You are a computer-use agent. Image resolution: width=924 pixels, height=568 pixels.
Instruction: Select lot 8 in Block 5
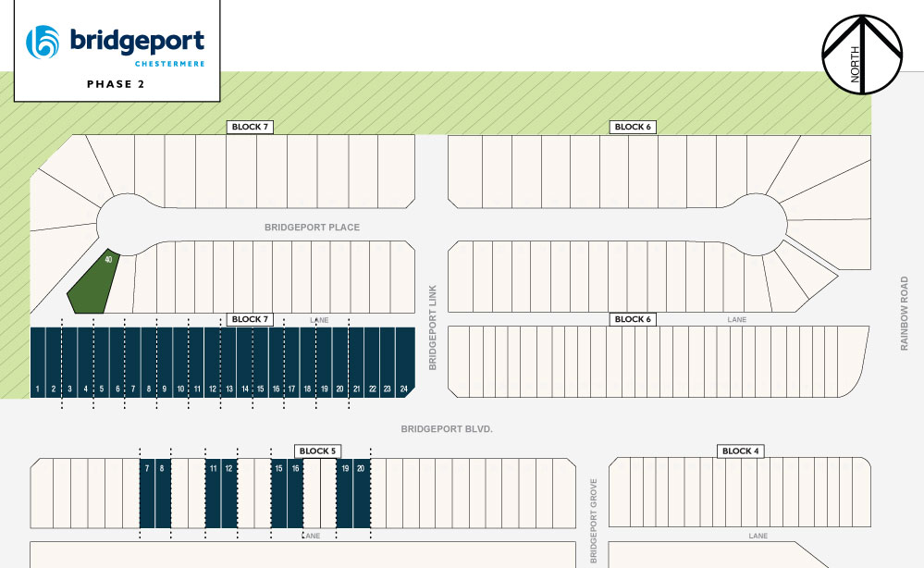pyautogui.click(x=162, y=493)
